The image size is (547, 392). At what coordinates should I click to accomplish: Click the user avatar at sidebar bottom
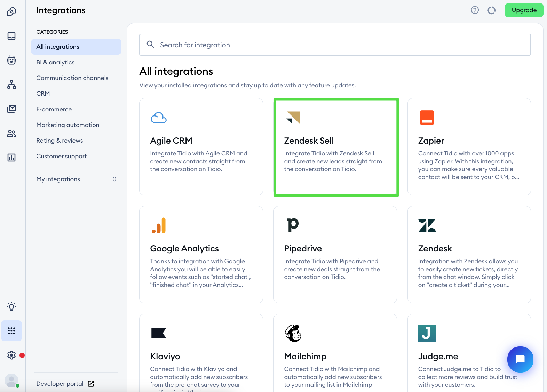pyautogui.click(x=11, y=381)
